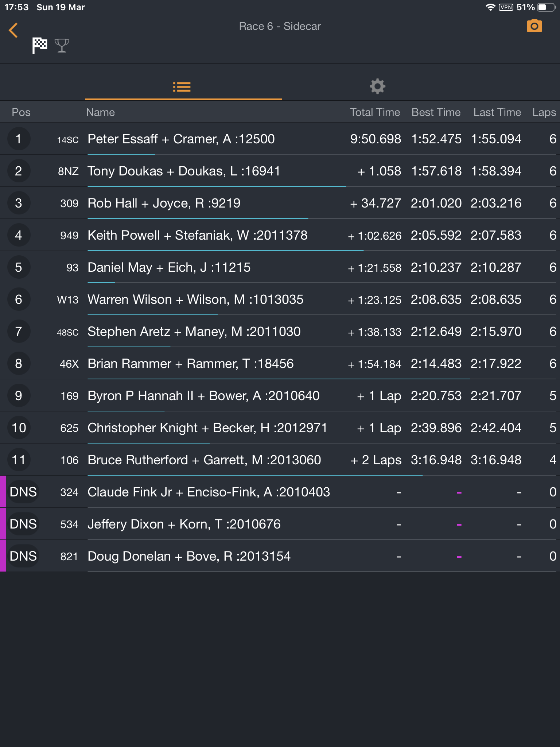560x747 pixels.
Task: Sort by Total Time column header
Action: pyautogui.click(x=375, y=112)
